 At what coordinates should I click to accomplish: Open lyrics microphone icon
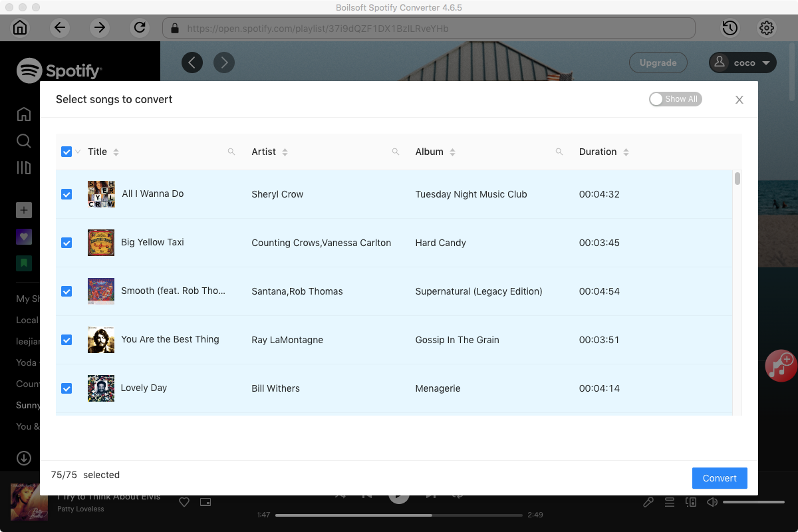(648, 502)
